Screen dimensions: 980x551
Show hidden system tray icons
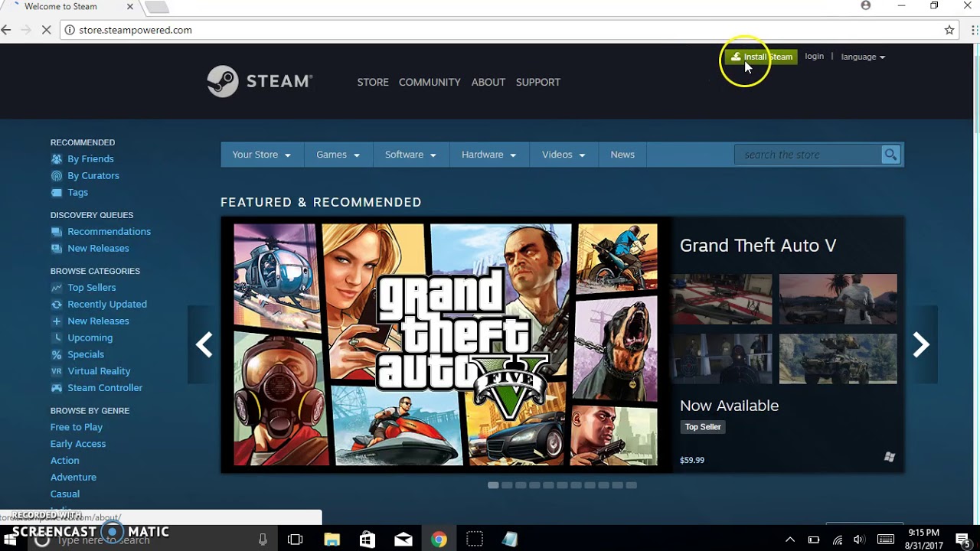pos(790,540)
